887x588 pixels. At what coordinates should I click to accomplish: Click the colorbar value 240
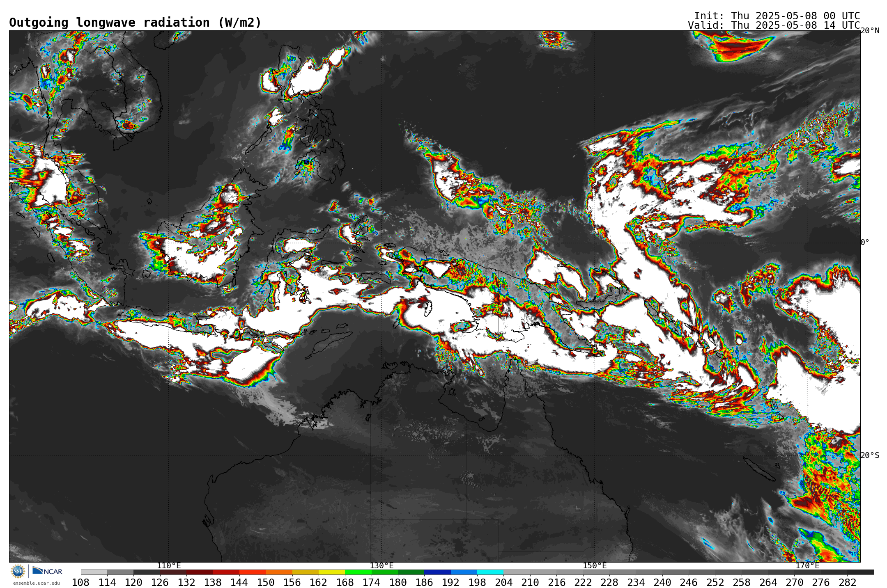[662, 583]
